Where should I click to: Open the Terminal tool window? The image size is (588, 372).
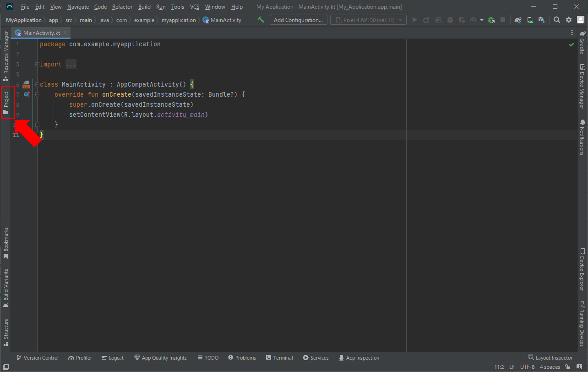[280, 358]
